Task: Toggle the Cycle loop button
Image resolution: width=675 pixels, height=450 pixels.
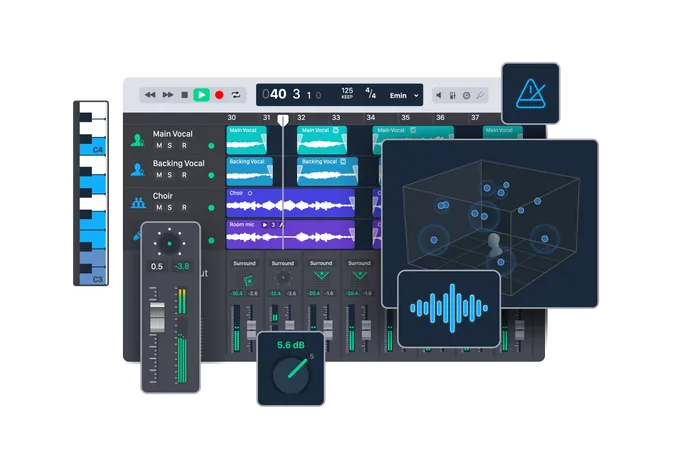Action: [x=236, y=94]
